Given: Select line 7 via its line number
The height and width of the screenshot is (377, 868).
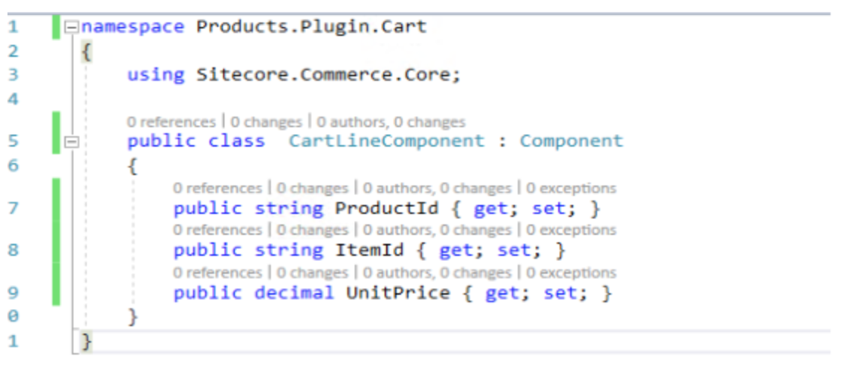Looking at the screenshot, I should 13,209.
